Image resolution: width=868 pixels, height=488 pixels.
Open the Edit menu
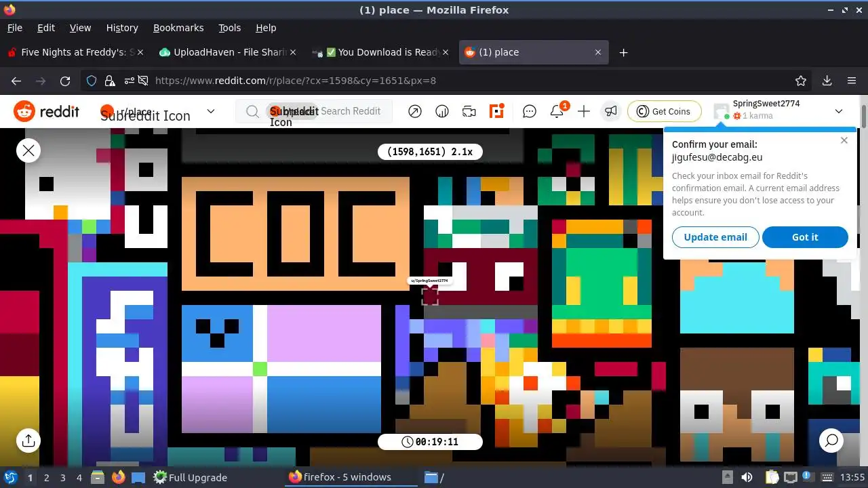click(x=46, y=28)
